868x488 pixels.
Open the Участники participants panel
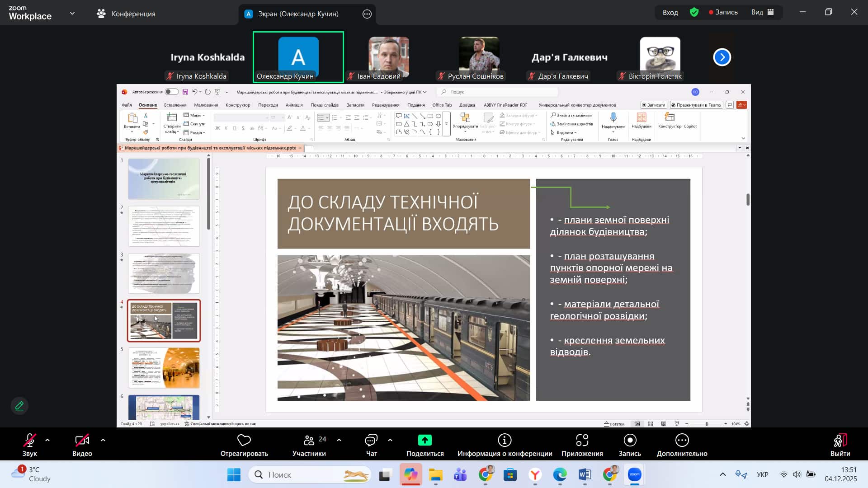309,440
